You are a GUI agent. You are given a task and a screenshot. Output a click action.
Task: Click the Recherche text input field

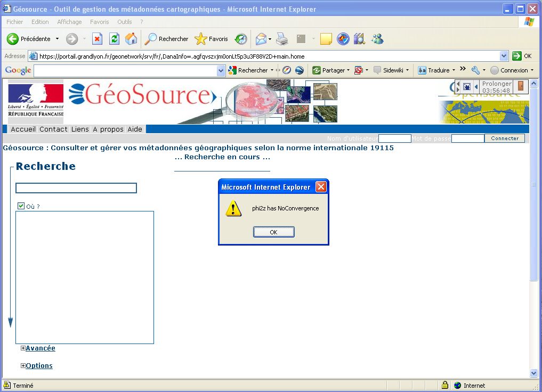[76, 188]
